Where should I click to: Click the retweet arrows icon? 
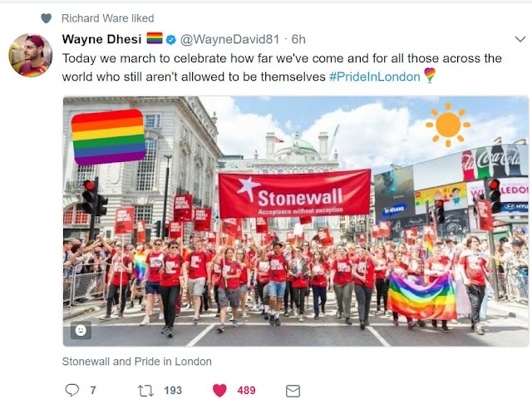146,391
